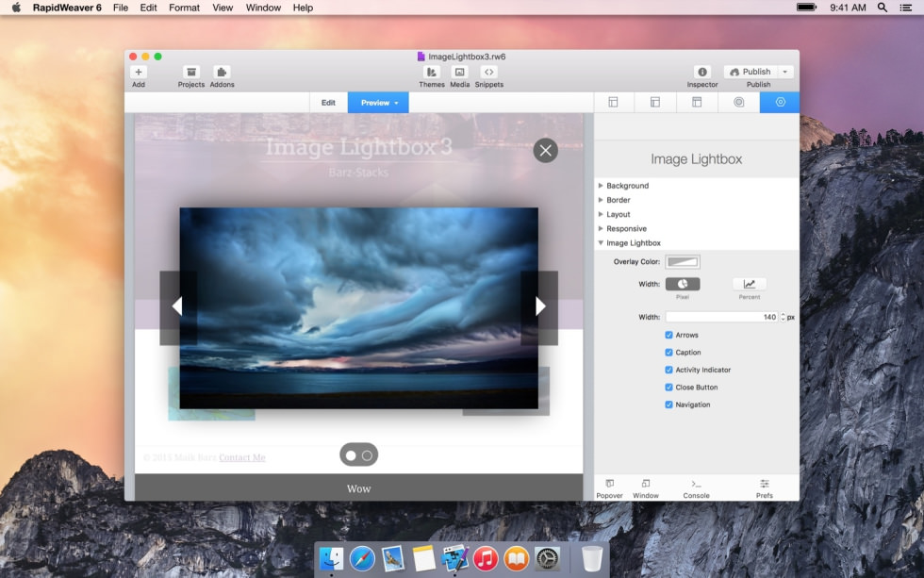The image size is (924, 578).
Task: Open iBooks from the Dock
Action: 517,558
